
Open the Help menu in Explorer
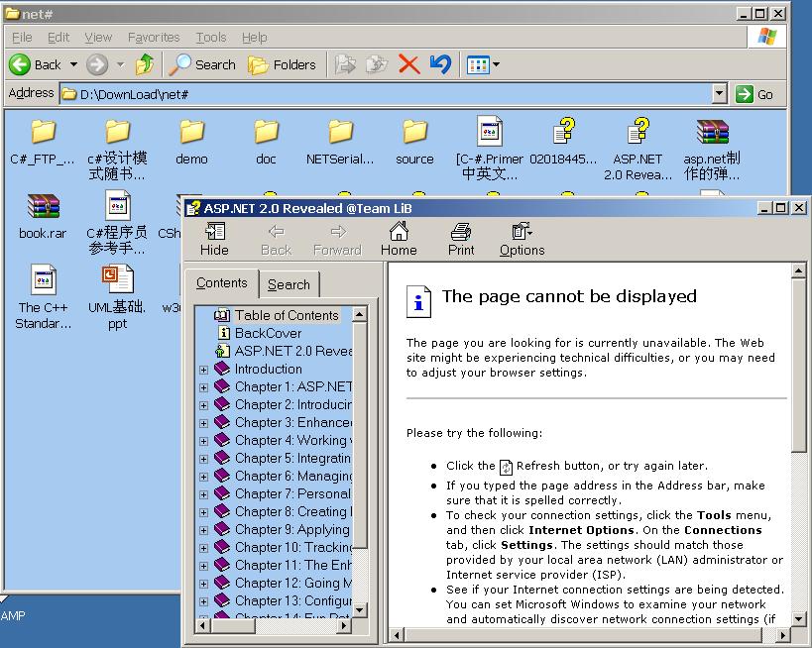[254, 38]
